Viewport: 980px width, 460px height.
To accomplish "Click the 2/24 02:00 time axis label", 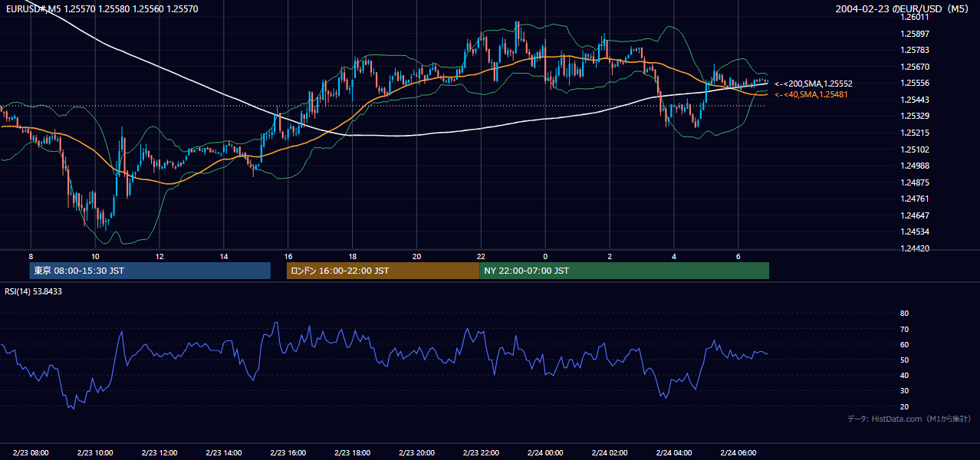I will pyautogui.click(x=610, y=453).
